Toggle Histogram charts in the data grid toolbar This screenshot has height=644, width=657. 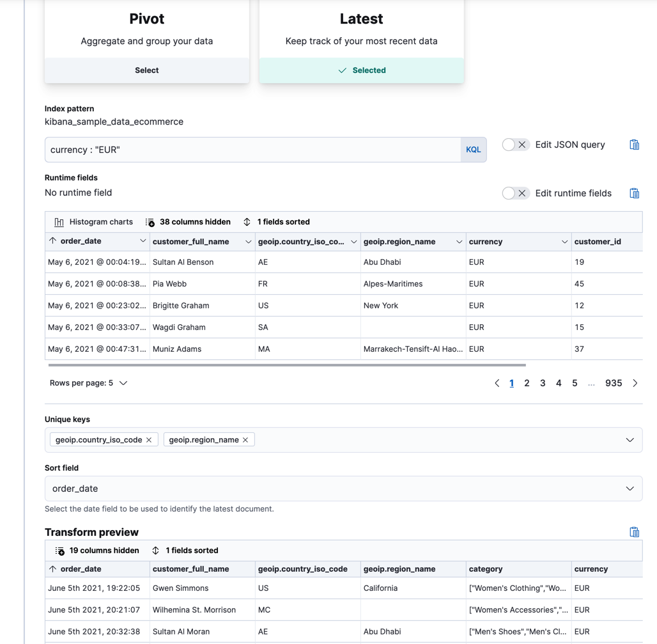pos(94,222)
